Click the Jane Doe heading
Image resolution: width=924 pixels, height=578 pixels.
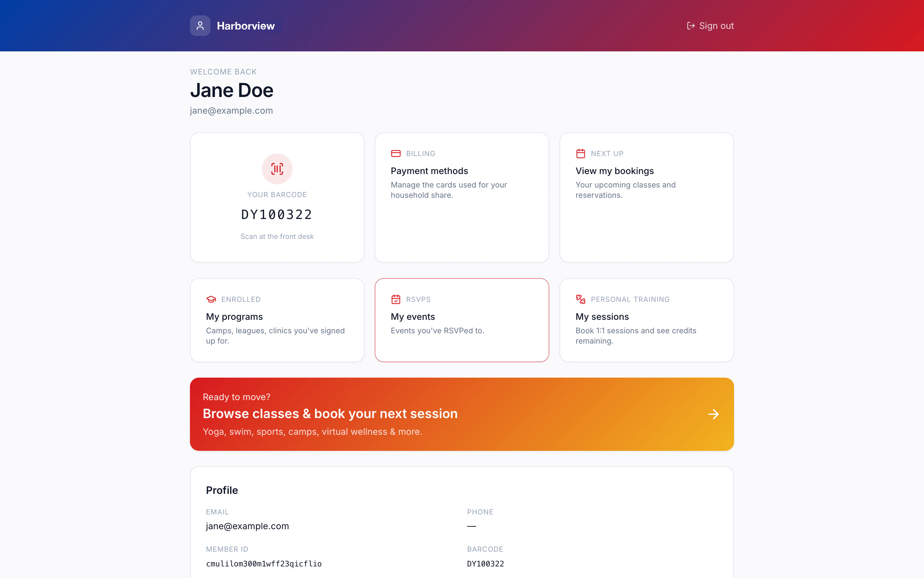click(232, 91)
